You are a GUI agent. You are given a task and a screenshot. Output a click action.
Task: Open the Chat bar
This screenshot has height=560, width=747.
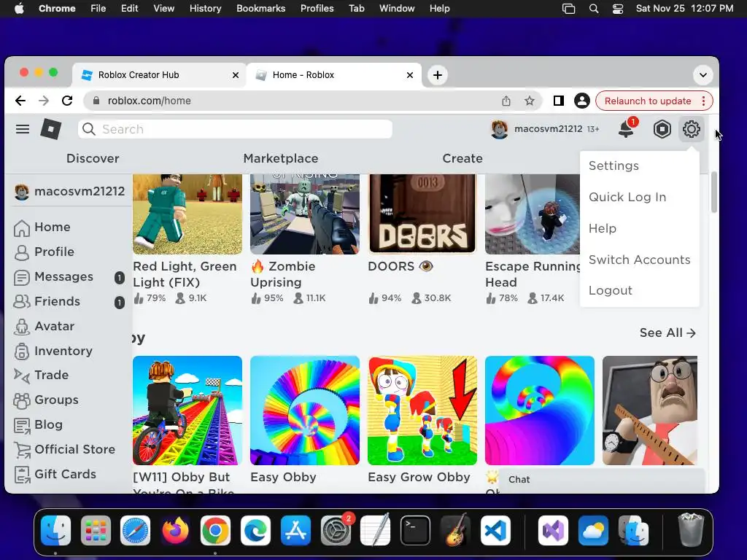(x=602, y=480)
